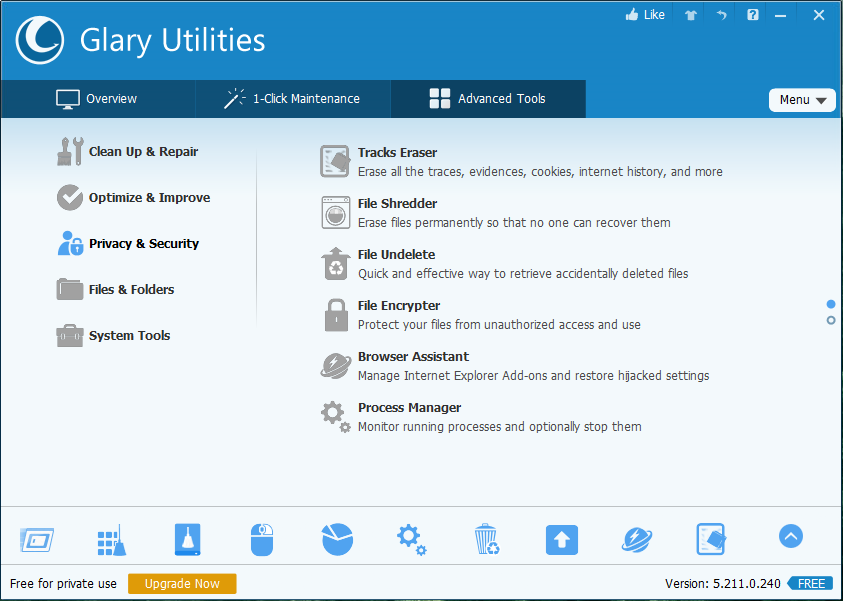Launch the File Shredder tool
The height and width of the screenshot is (601, 843).
point(397,204)
